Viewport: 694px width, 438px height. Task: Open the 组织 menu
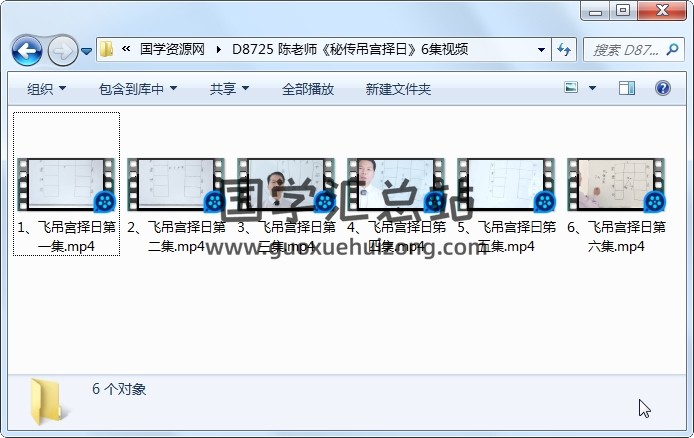point(46,89)
